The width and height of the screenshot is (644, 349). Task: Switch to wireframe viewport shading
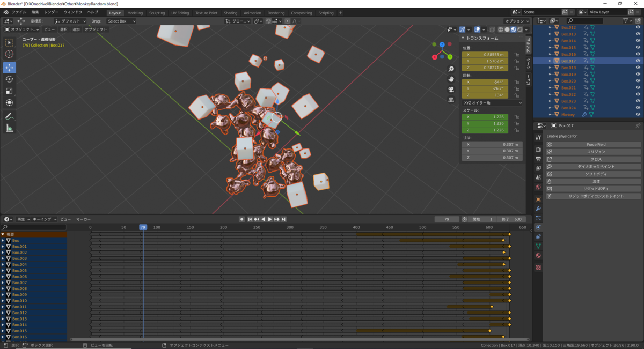(x=501, y=29)
